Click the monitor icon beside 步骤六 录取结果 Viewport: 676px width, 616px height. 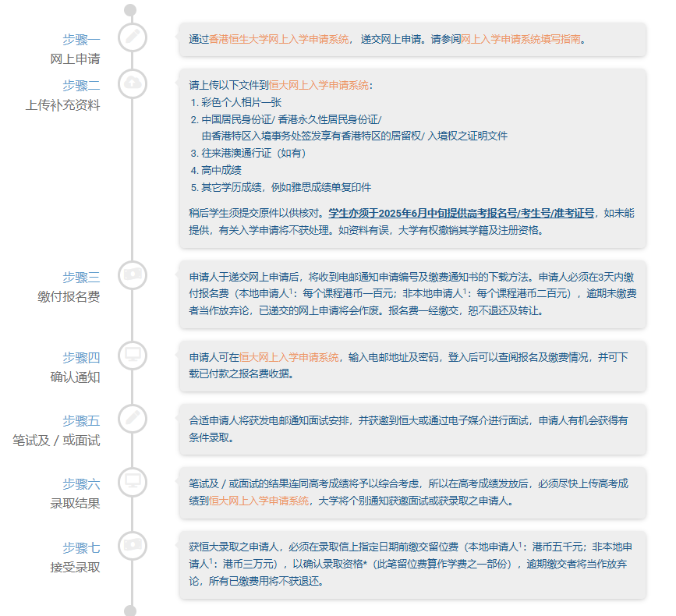coord(131,483)
